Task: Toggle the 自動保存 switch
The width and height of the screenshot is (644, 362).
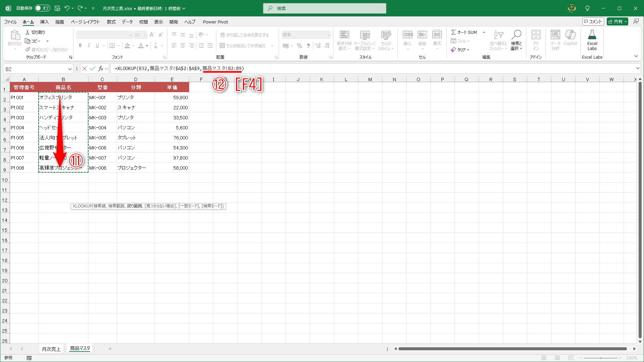Action: point(42,8)
